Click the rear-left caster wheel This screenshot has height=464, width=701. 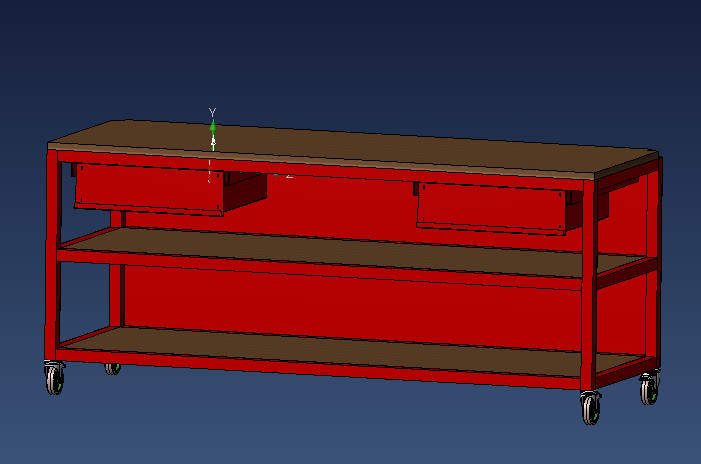coord(113,369)
